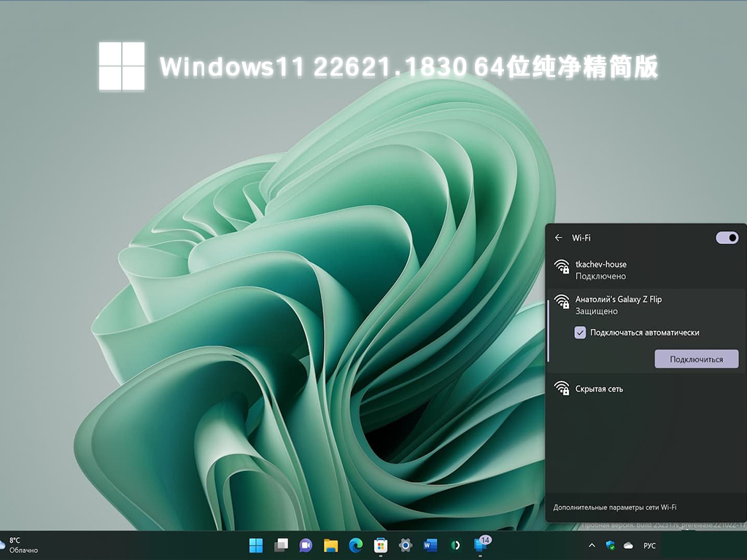Open the Start menu

[x=255, y=545]
